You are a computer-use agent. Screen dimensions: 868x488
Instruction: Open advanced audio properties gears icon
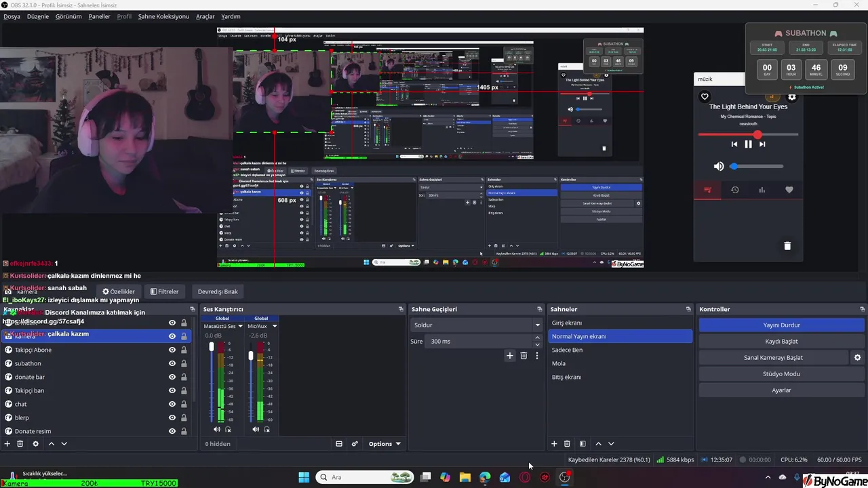354,444
